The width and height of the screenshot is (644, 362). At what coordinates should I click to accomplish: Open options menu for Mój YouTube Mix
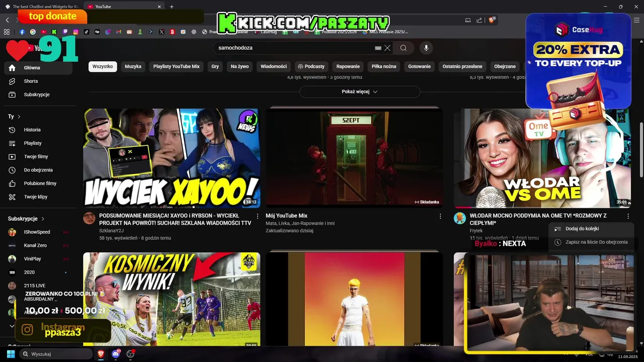tap(440, 216)
